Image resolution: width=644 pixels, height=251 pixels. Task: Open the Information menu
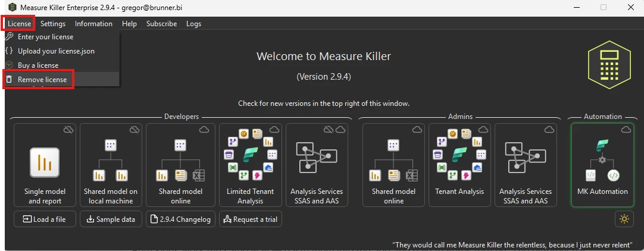pos(93,24)
